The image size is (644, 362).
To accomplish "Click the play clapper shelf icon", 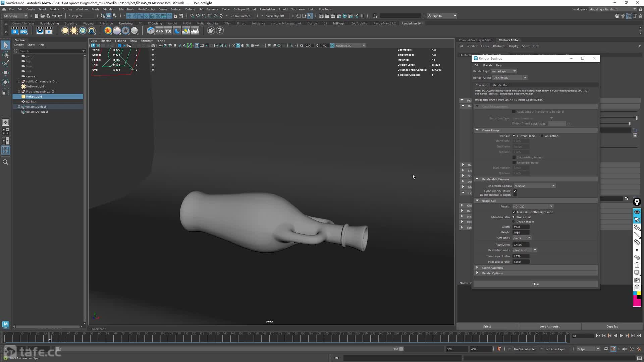I will click(x=49, y=31).
